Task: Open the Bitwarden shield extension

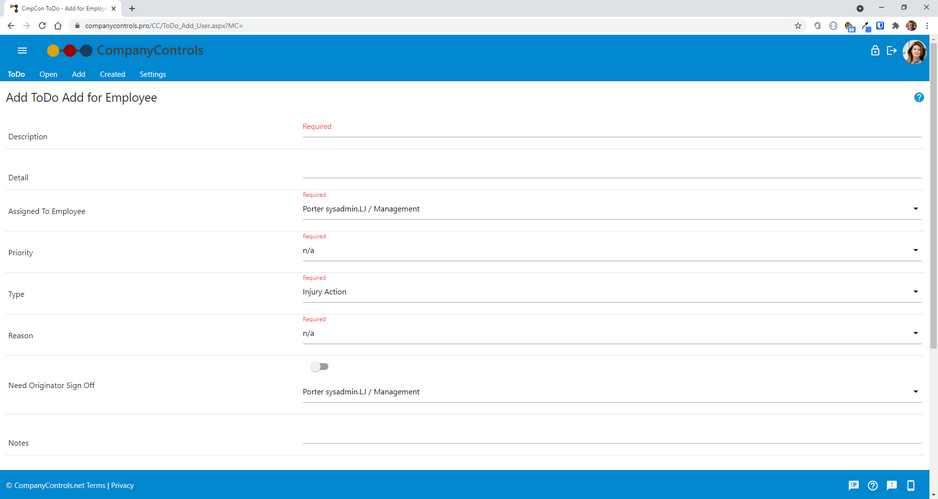Action: point(880,26)
